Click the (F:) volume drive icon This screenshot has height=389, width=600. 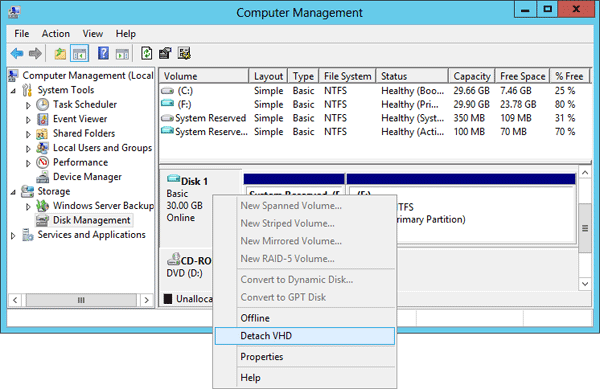(167, 104)
